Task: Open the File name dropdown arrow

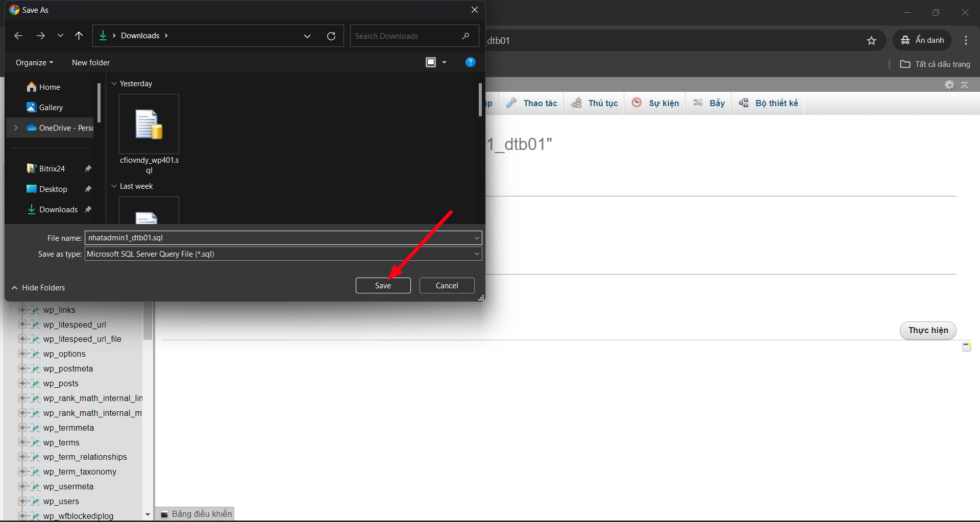Action: tap(477, 238)
